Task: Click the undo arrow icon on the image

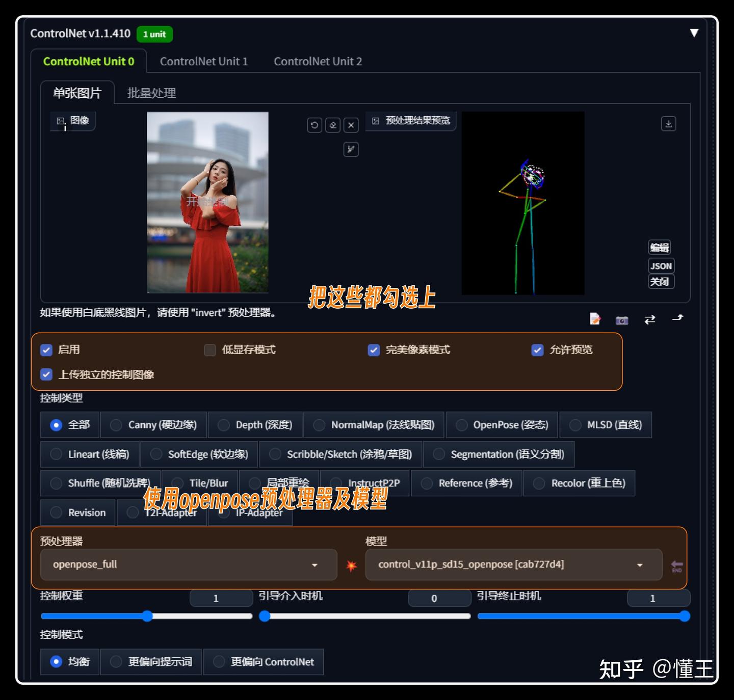Action: tap(314, 125)
